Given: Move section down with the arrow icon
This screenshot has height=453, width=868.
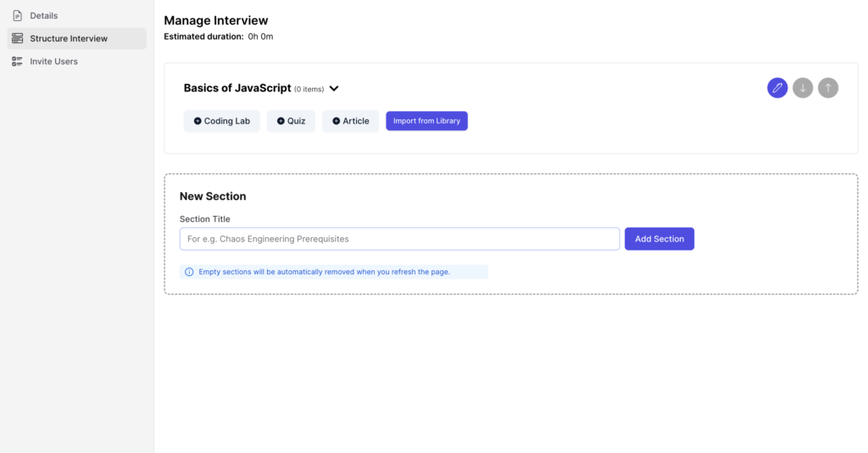Looking at the screenshot, I should [803, 88].
